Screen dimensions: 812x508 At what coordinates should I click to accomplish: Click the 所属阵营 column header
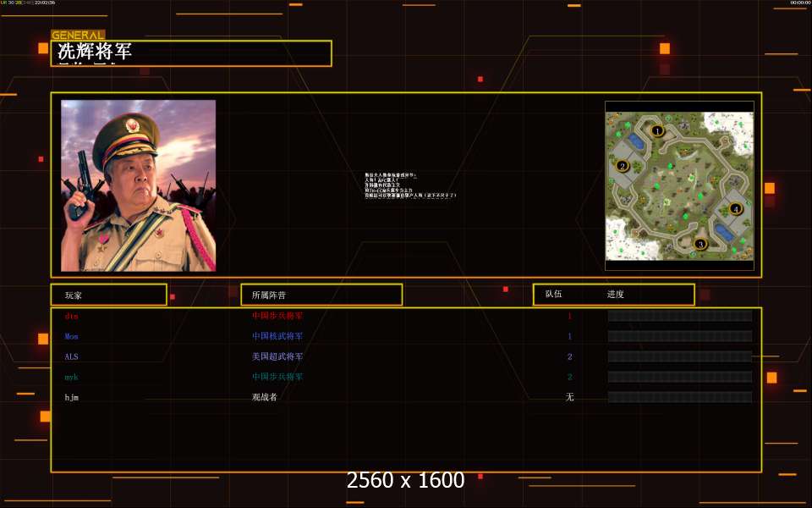321,295
